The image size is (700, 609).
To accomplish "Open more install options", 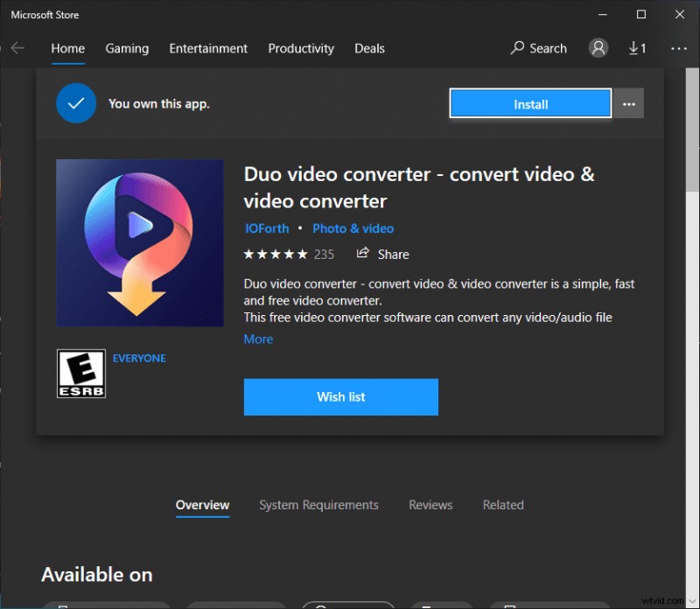I will point(628,103).
